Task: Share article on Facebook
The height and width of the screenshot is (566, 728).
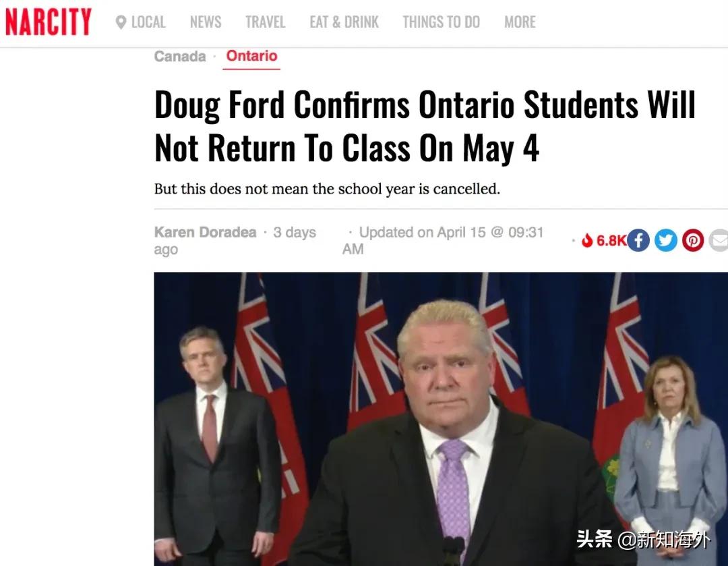Action: click(x=638, y=240)
